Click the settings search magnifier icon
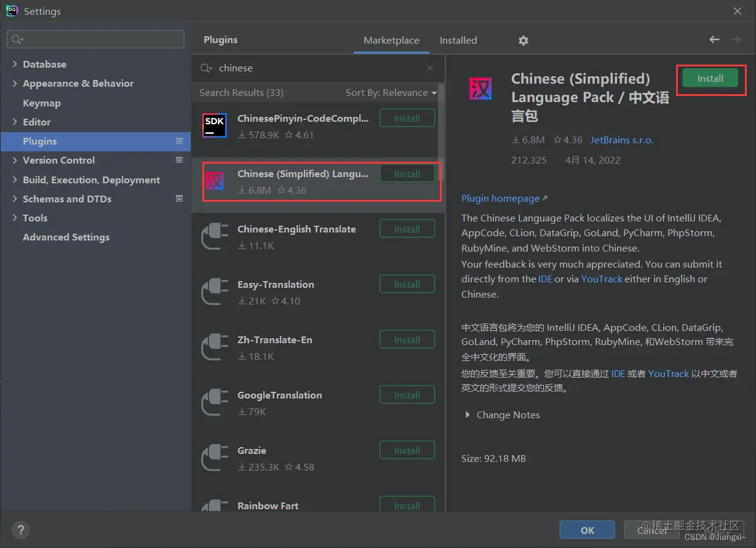756x548 pixels. click(17, 39)
